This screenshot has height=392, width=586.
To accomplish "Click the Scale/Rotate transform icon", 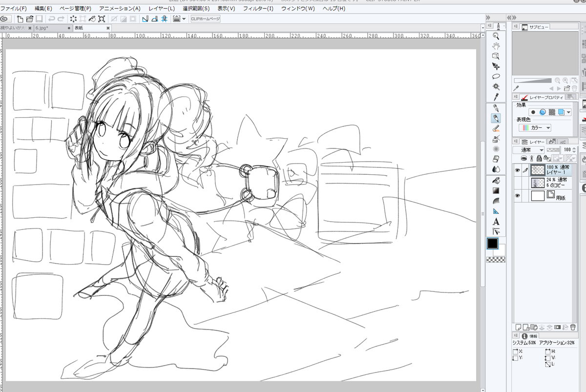I will click(x=102, y=19).
